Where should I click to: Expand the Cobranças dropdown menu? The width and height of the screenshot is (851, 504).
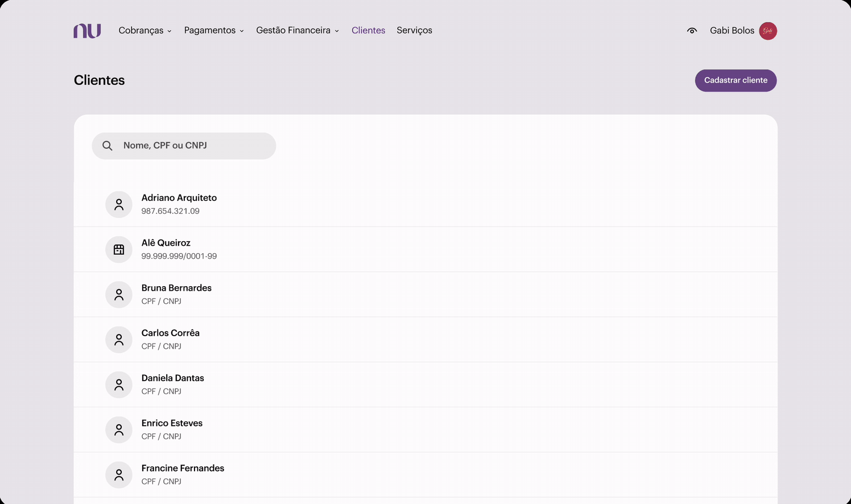point(145,31)
